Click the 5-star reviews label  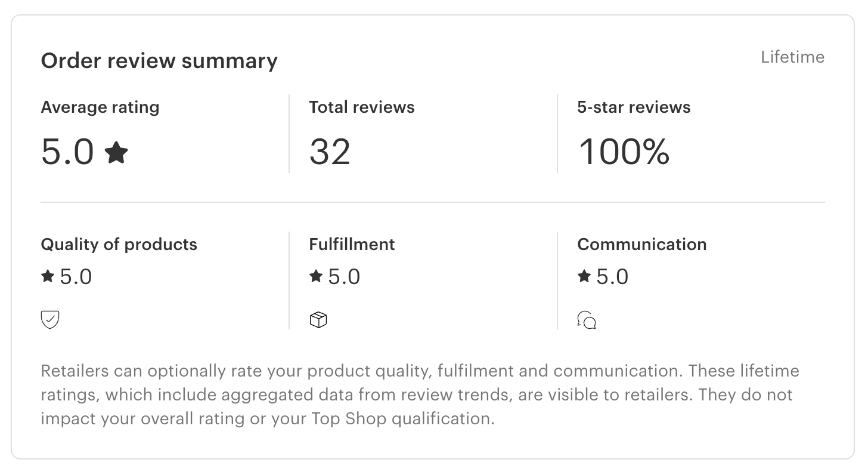(634, 107)
